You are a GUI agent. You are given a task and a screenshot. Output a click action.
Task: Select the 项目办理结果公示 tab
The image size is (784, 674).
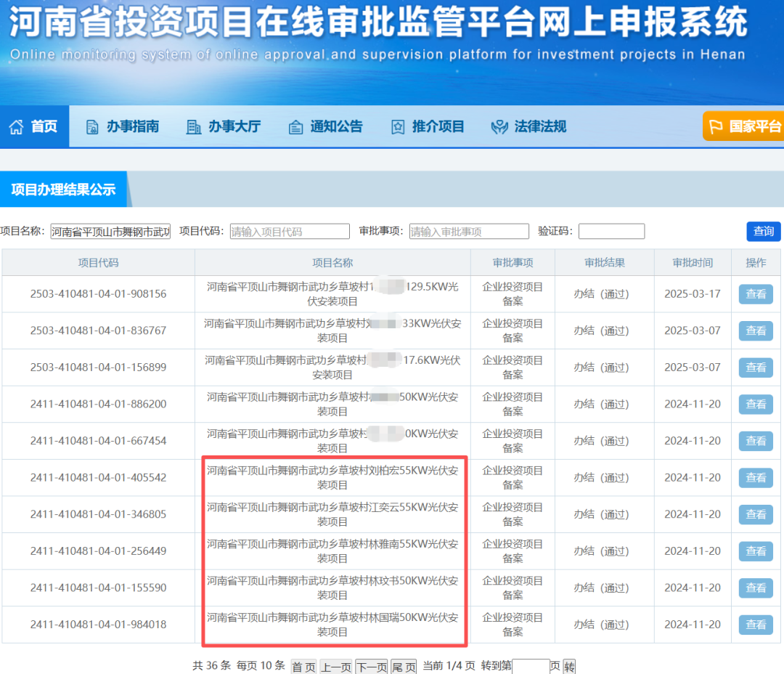click(x=63, y=190)
